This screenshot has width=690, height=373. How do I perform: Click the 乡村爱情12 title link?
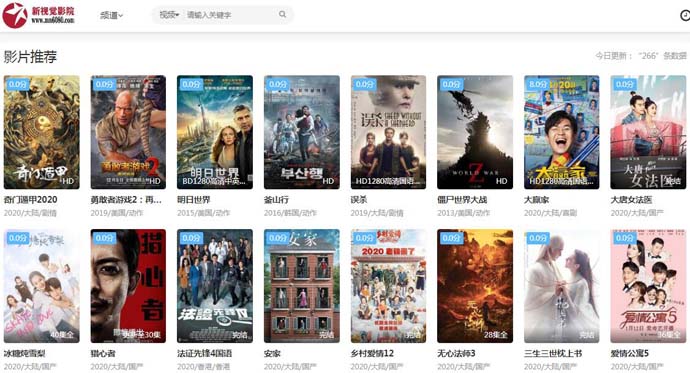(x=372, y=353)
